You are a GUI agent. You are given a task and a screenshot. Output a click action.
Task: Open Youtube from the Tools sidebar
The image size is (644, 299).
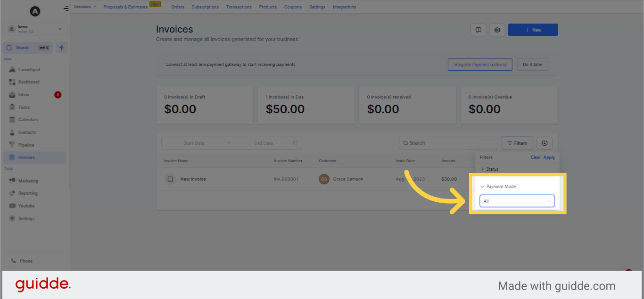[x=25, y=206]
